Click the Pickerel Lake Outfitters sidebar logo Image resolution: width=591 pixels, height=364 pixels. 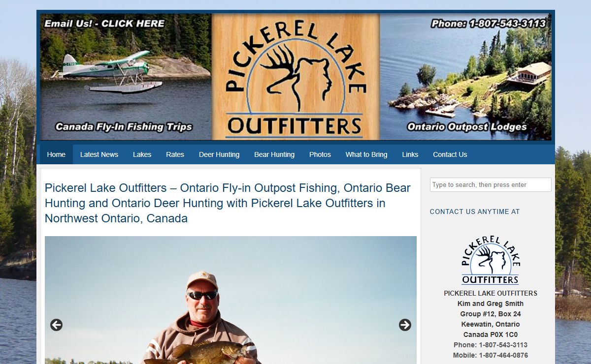491,260
